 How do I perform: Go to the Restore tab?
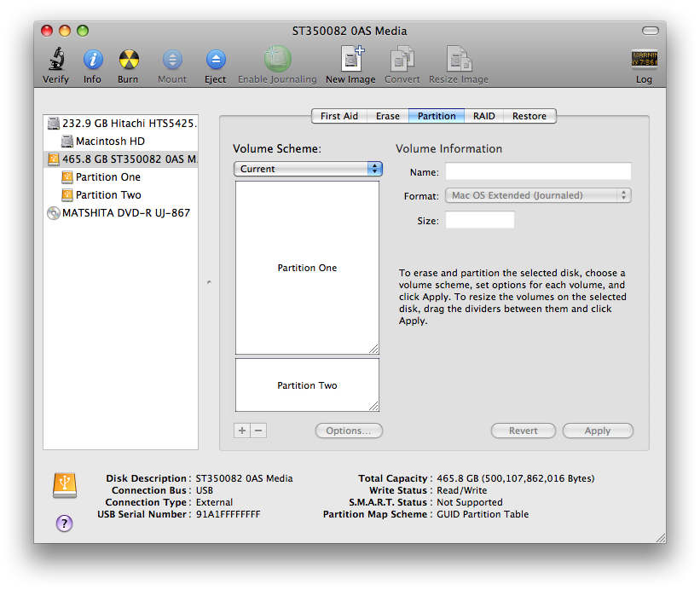point(529,116)
